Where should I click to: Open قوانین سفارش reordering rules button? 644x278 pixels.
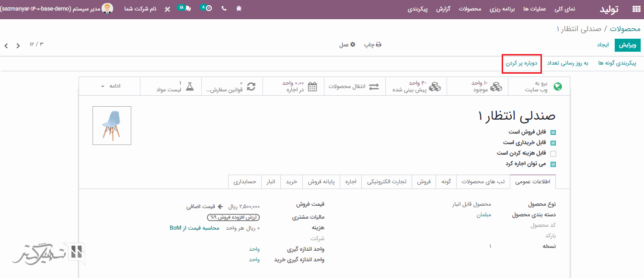tap(232, 87)
